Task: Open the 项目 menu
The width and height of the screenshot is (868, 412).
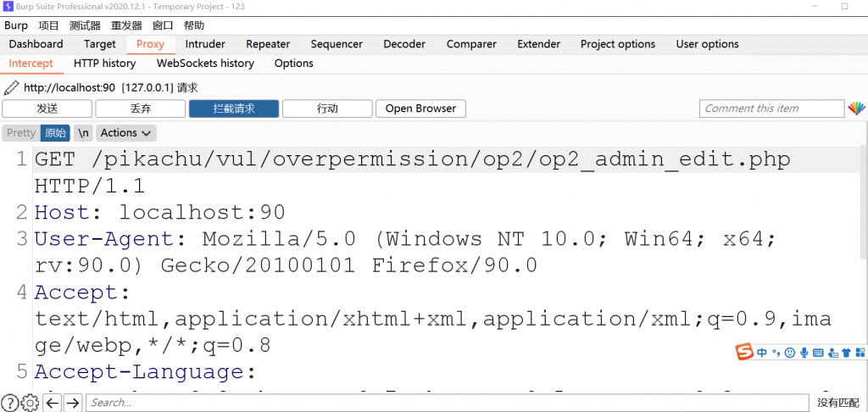Action: [x=48, y=25]
